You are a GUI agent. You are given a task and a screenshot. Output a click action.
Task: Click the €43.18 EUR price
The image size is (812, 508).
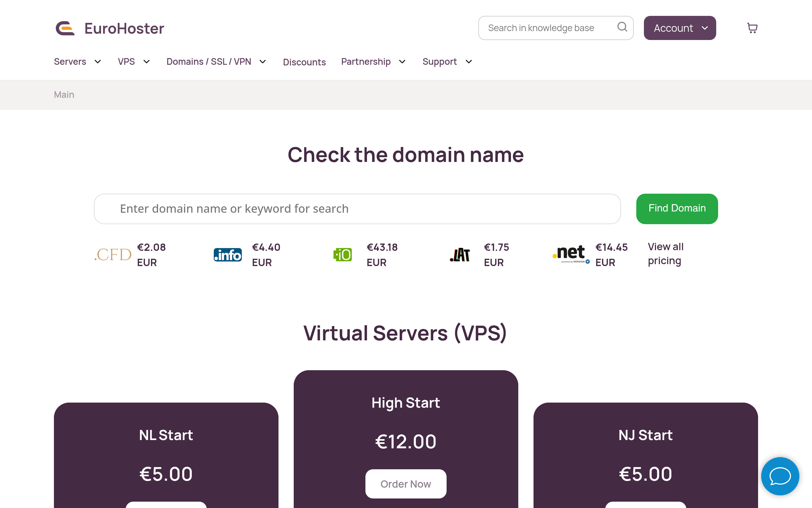coord(382,255)
